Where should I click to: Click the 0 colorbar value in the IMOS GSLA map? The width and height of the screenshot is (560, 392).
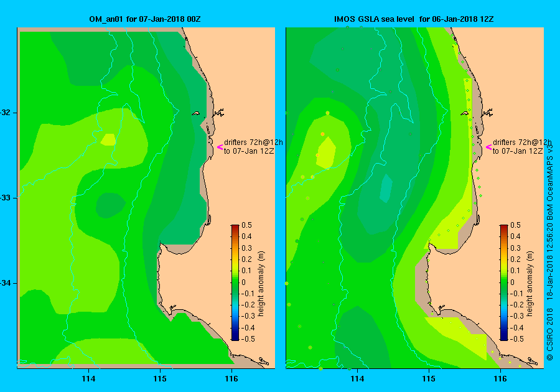[513, 282]
